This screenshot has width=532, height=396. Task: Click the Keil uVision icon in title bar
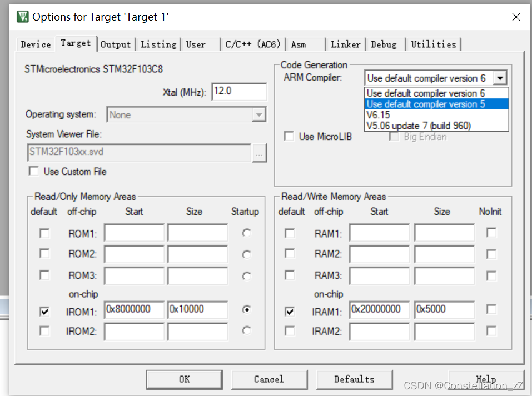coord(23,17)
